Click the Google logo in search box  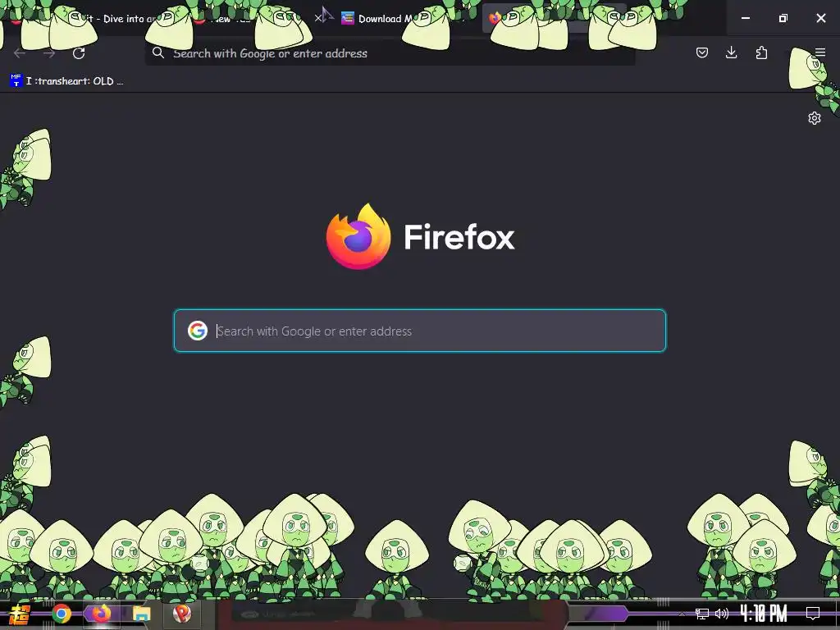coord(198,331)
